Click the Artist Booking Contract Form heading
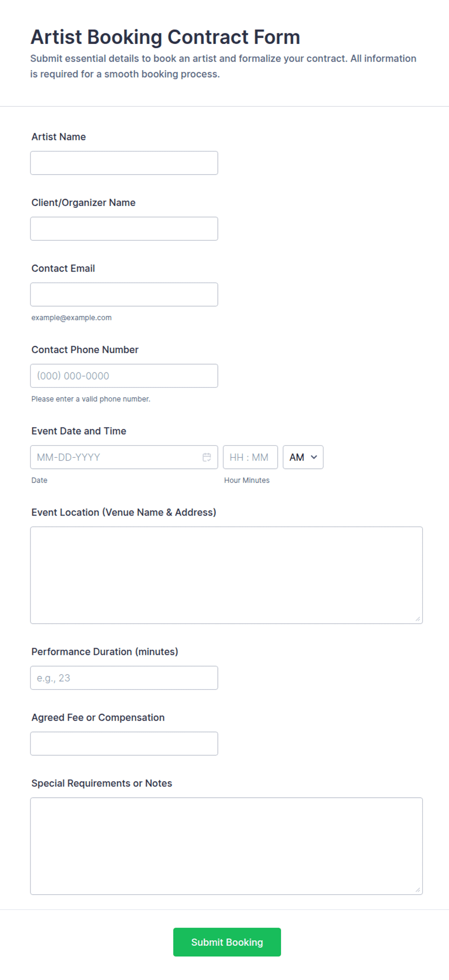The width and height of the screenshot is (449, 980). [x=165, y=37]
